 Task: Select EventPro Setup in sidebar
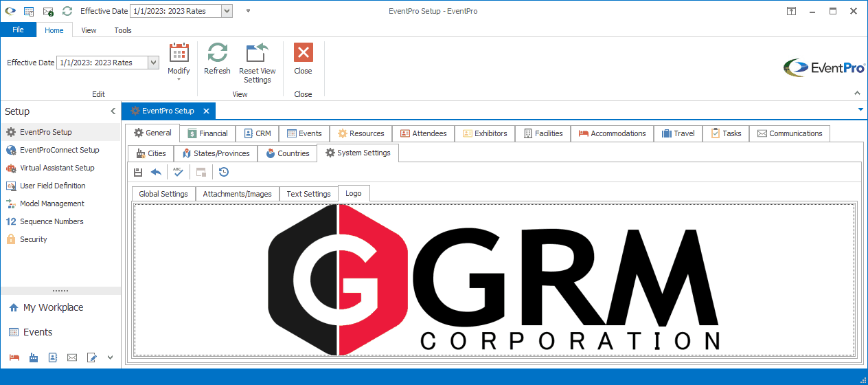pos(60,132)
